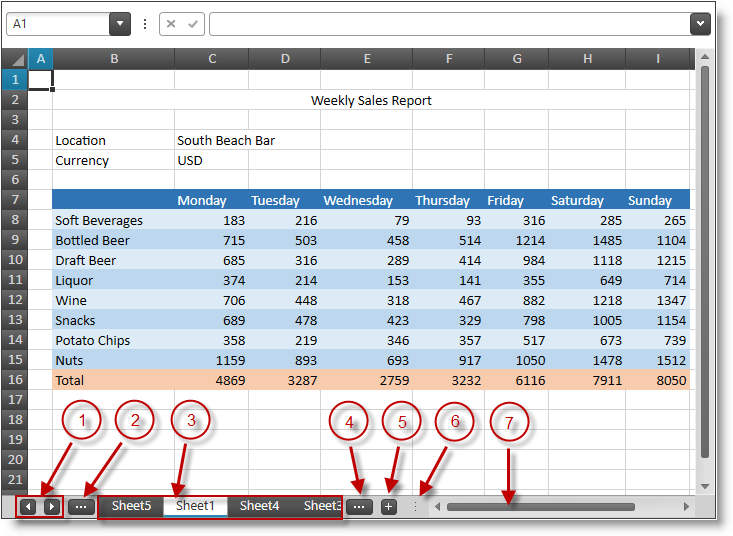
Task: Click the right ellipsis button after sheet tabs
Action: pyautogui.click(x=359, y=507)
